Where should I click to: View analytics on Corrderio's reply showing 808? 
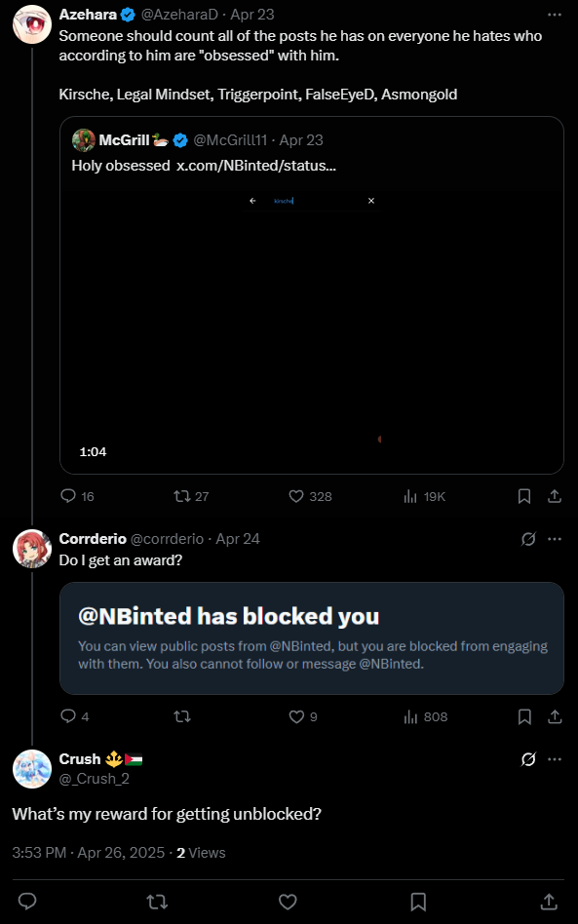tap(425, 716)
